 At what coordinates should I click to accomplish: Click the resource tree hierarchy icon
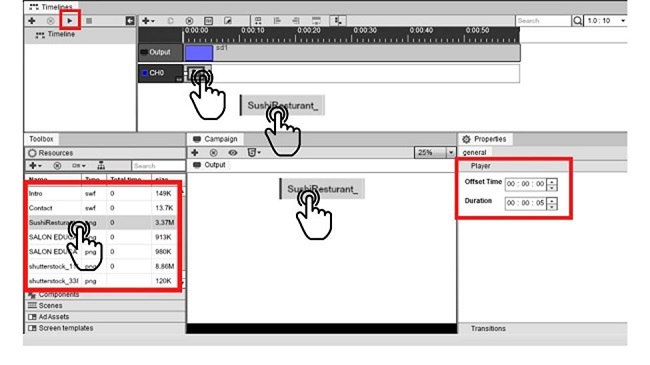click(x=101, y=166)
